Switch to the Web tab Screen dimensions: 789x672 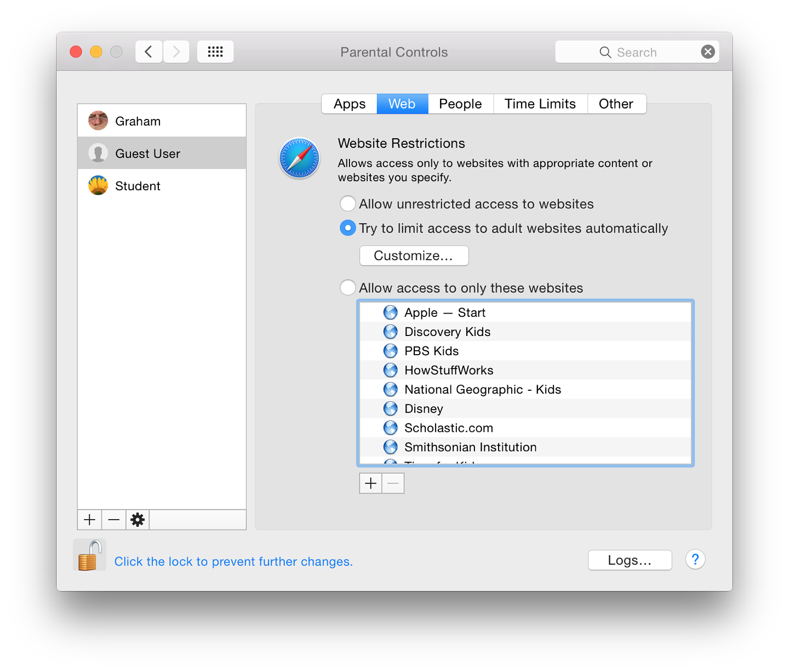(x=402, y=104)
